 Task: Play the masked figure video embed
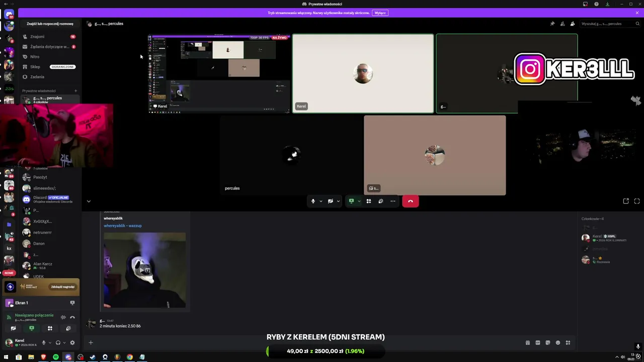[144, 270]
